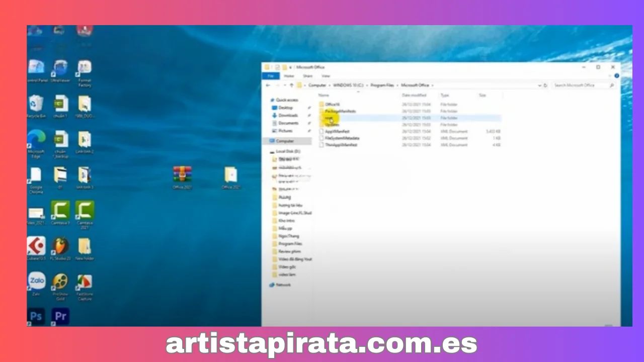Open the Image-Line.FL.Stud folder in tree
This screenshot has height=362, width=644.
point(291,213)
